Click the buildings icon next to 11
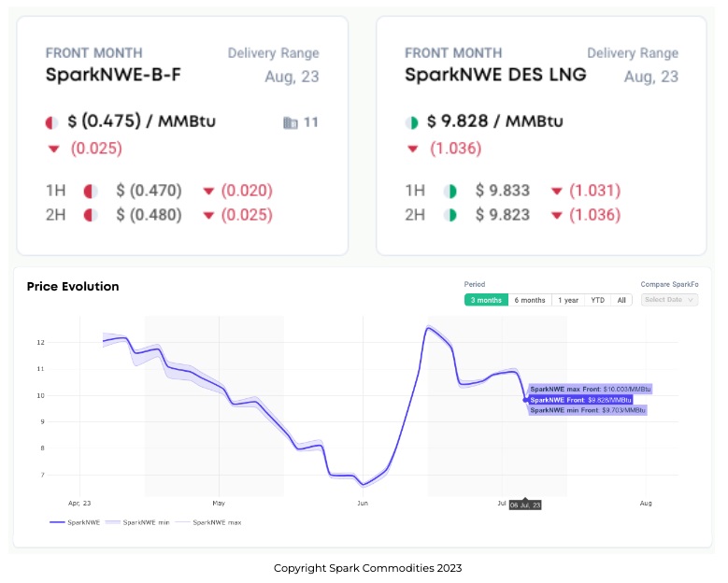The height and width of the screenshot is (583, 728). click(291, 122)
